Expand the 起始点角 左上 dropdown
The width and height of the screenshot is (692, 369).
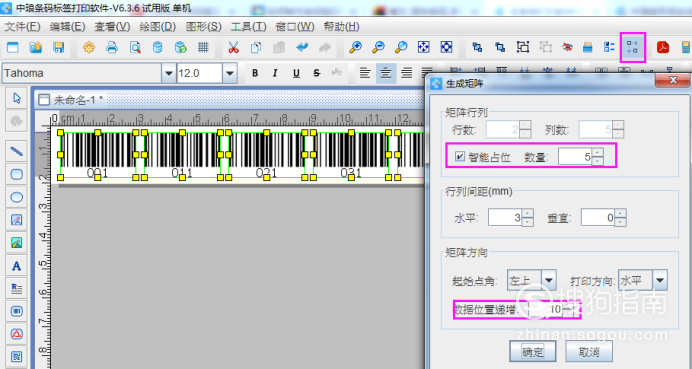point(549,280)
